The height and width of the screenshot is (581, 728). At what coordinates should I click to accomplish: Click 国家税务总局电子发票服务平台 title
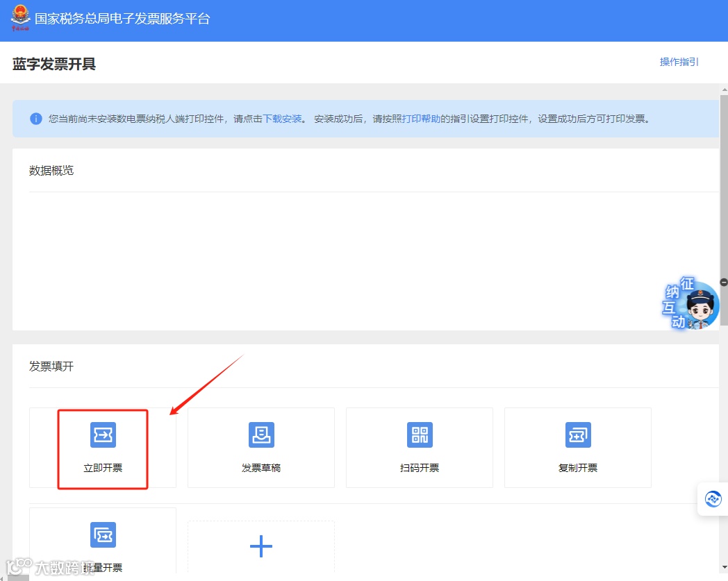[x=122, y=19]
